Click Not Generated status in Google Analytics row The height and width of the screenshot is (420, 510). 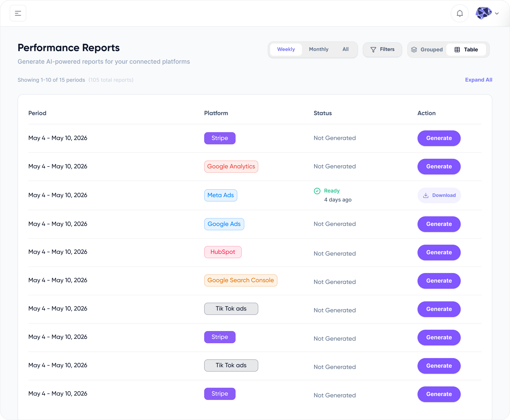(x=335, y=166)
